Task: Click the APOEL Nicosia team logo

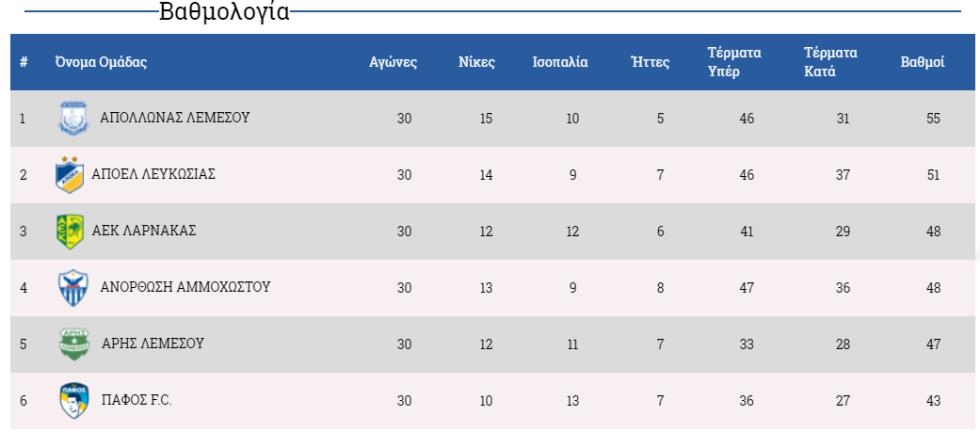Action: [x=69, y=174]
